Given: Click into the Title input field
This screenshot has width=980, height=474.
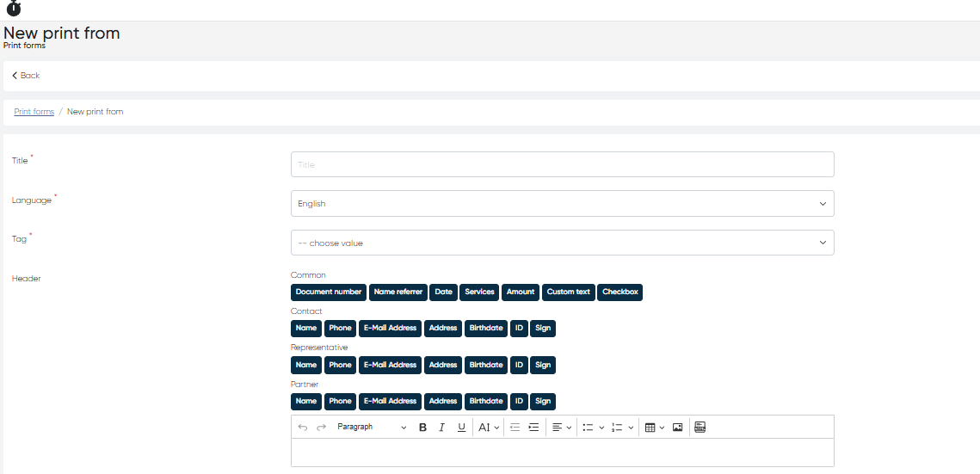Looking at the screenshot, I should pyautogui.click(x=562, y=165).
